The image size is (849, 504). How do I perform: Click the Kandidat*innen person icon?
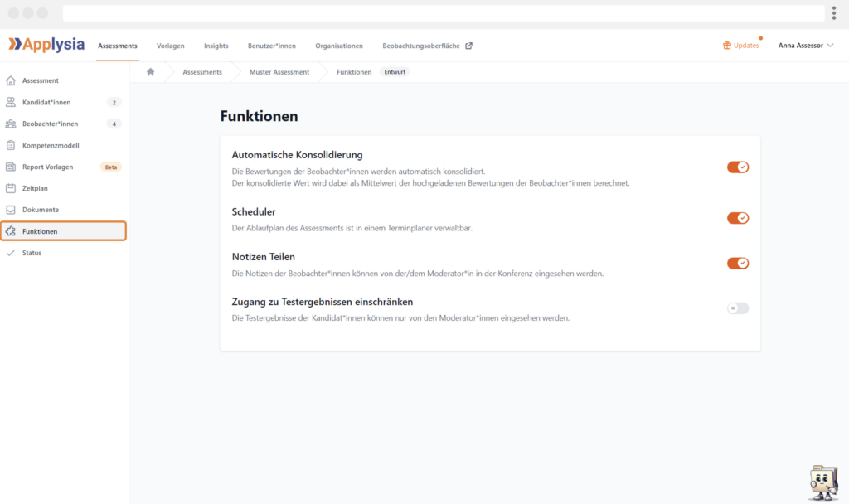point(11,102)
